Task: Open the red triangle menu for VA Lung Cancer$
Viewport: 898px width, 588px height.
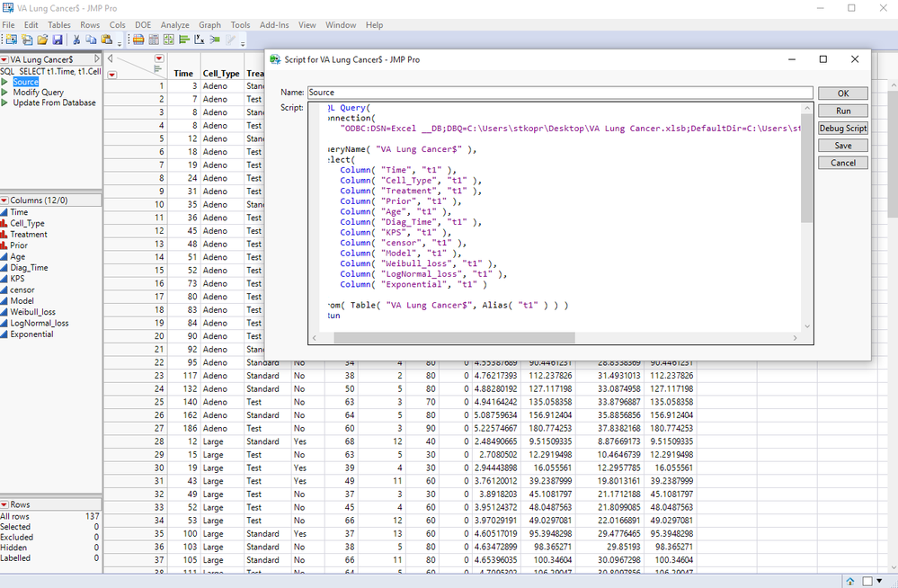Action: 5,58
